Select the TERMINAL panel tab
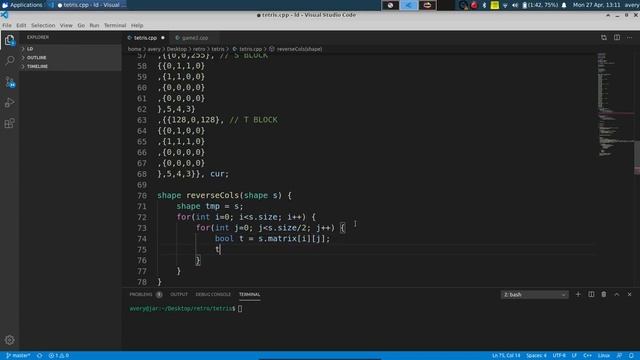 (249, 294)
